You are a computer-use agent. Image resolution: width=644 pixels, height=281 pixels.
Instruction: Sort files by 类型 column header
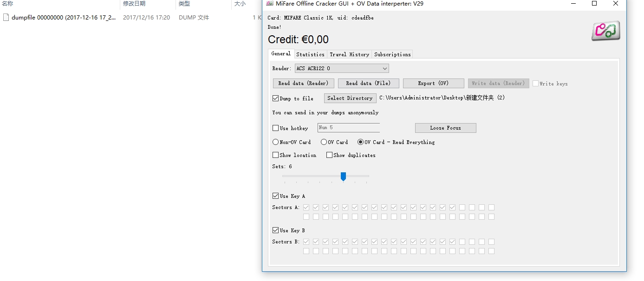point(184,4)
